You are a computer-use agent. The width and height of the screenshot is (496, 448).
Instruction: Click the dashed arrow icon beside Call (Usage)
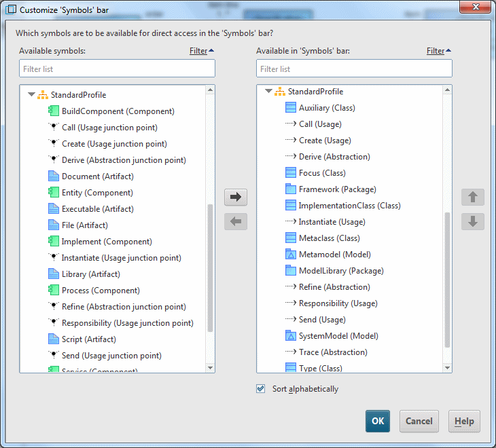pyautogui.click(x=290, y=124)
